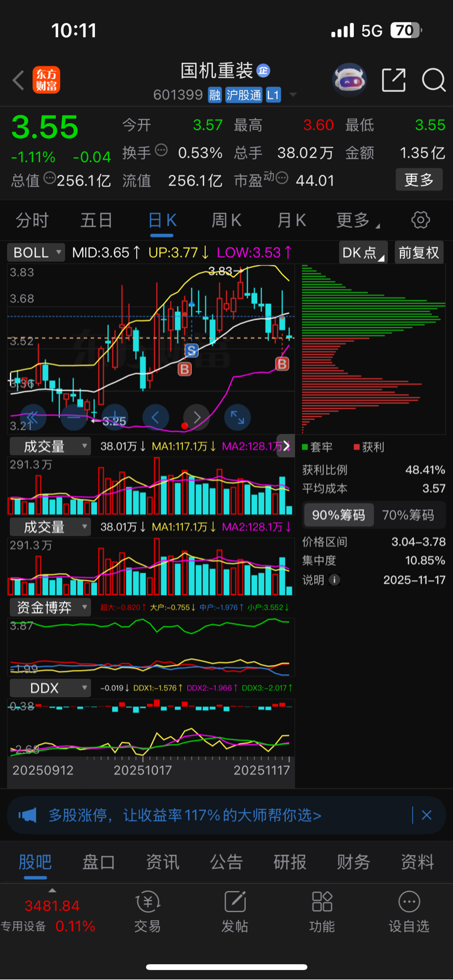453x980 pixels.
Task: Close the promotion banner
Action: 426,815
